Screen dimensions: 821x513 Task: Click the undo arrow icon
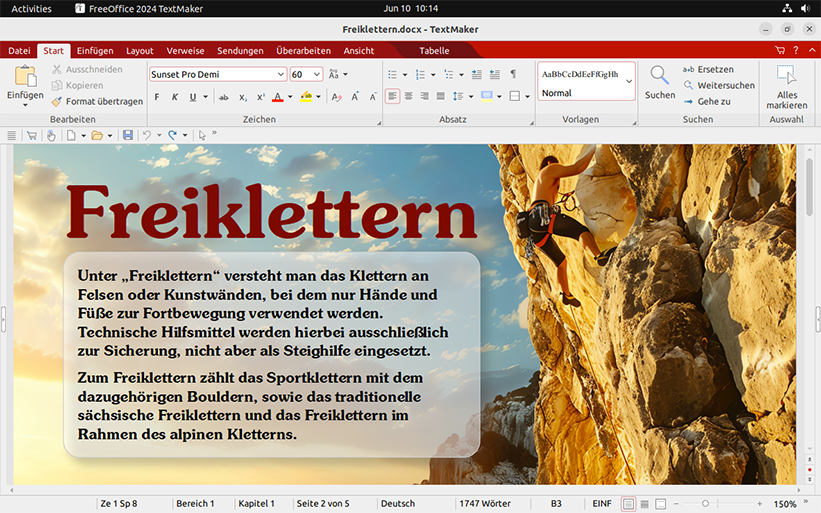(x=147, y=135)
